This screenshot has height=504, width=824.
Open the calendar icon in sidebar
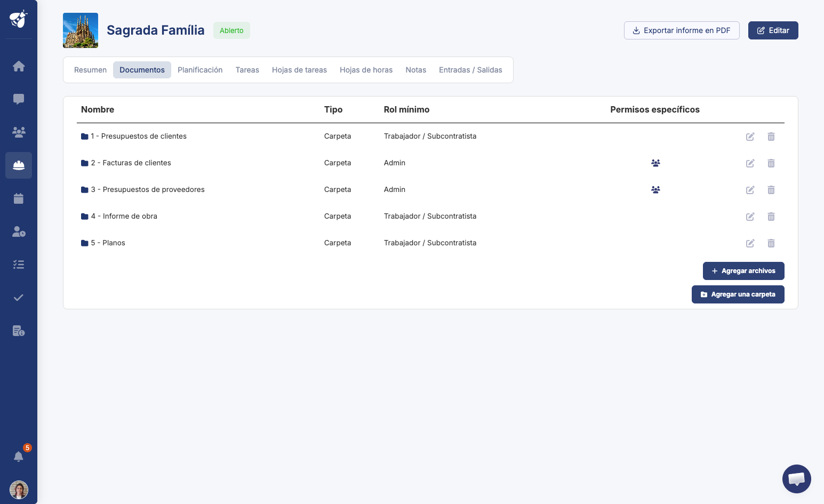[19, 198]
